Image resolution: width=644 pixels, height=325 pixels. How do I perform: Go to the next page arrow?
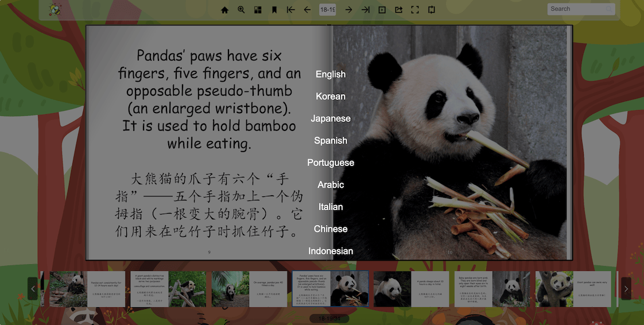click(348, 10)
